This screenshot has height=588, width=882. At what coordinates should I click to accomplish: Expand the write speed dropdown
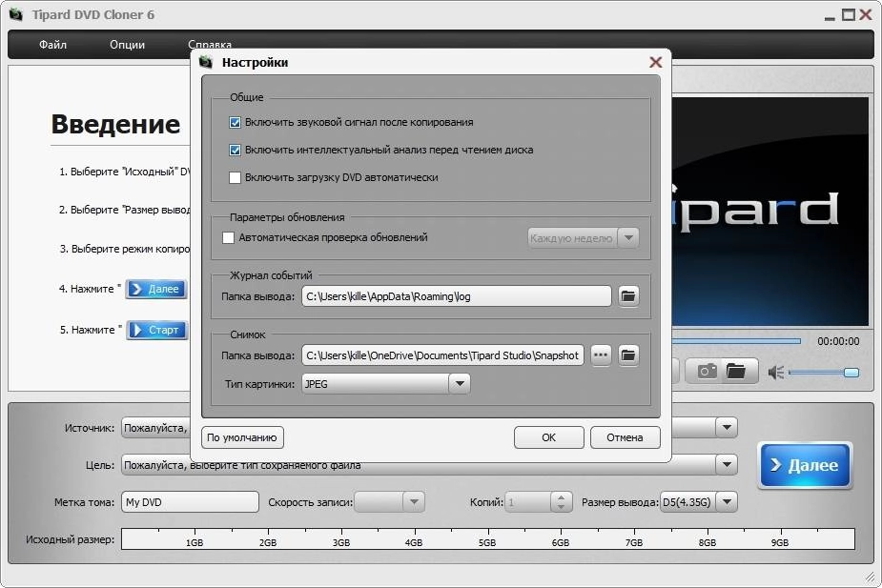(x=414, y=502)
